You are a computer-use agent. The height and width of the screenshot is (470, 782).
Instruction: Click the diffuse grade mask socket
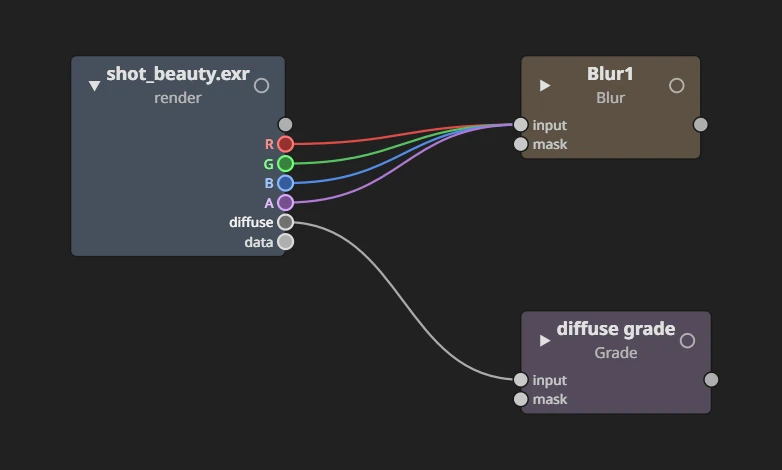tap(521, 399)
